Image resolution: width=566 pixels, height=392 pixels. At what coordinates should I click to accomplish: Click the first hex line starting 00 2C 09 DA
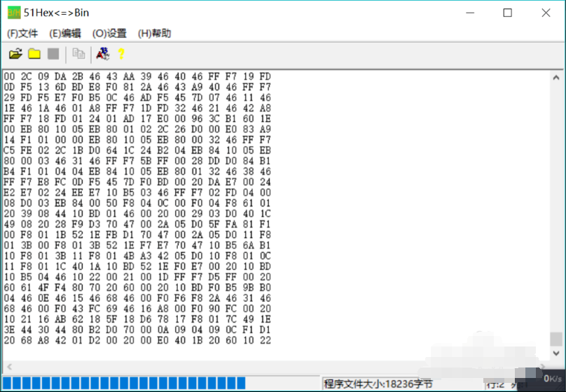[137, 76]
